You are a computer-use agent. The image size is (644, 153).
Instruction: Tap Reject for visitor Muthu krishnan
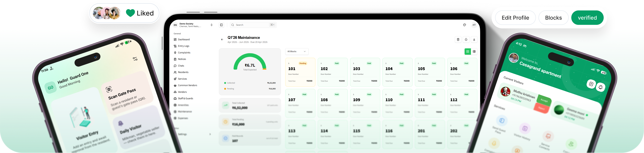coord(541,108)
